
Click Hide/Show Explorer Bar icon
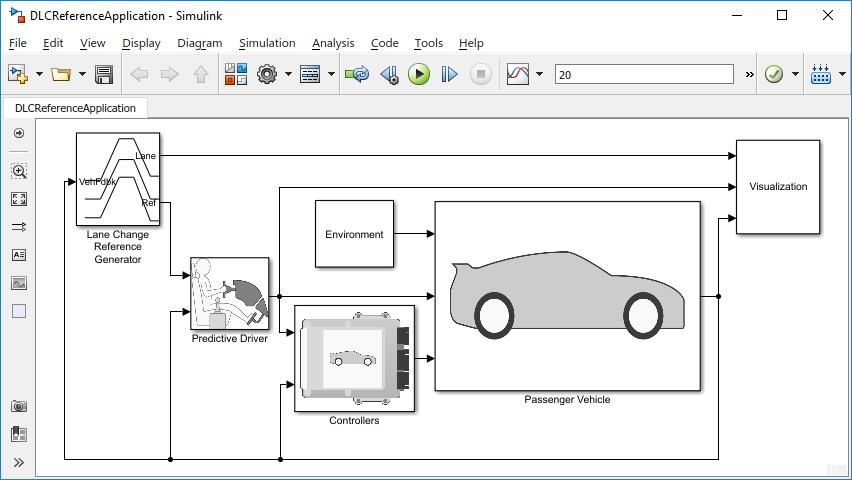(18, 133)
